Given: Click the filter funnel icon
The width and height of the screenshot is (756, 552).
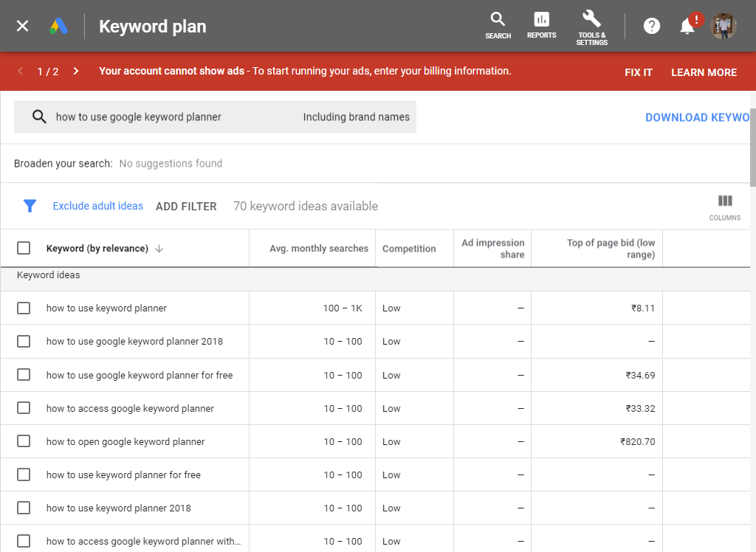Looking at the screenshot, I should [30, 206].
